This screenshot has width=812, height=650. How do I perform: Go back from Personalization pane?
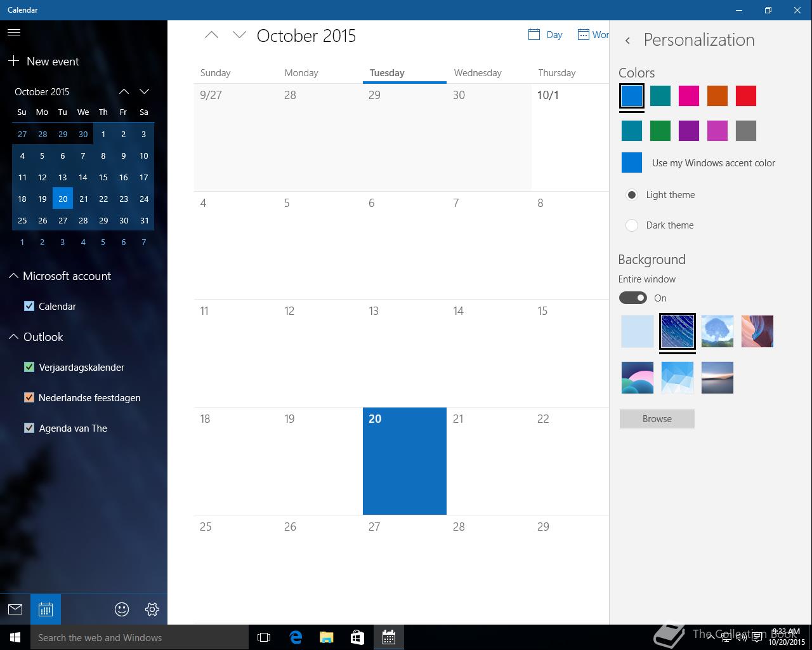click(627, 41)
